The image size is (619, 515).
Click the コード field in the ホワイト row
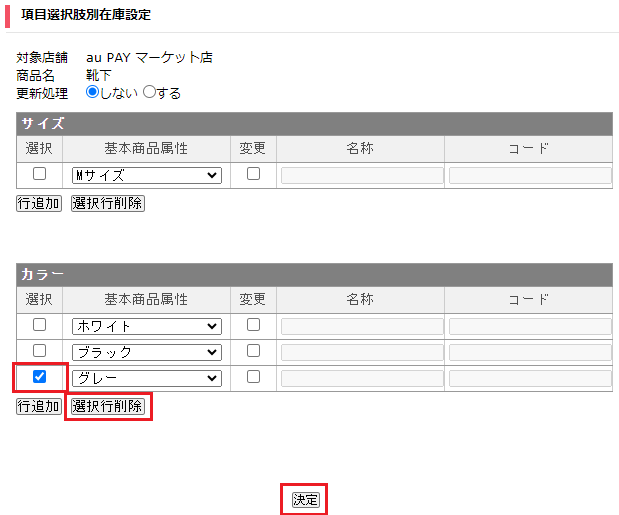(x=530, y=327)
